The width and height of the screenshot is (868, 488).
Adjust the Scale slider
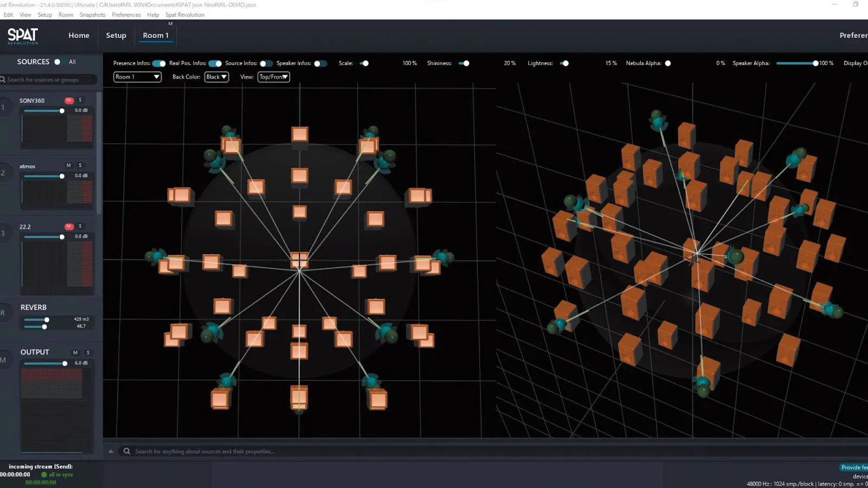tap(365, 63)
